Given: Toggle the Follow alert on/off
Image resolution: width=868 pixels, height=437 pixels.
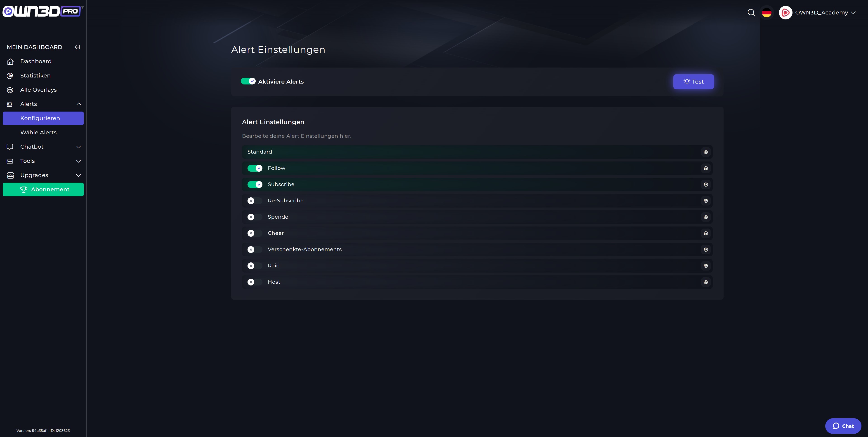Looking at the screenshot, I should tap(254, 168).
